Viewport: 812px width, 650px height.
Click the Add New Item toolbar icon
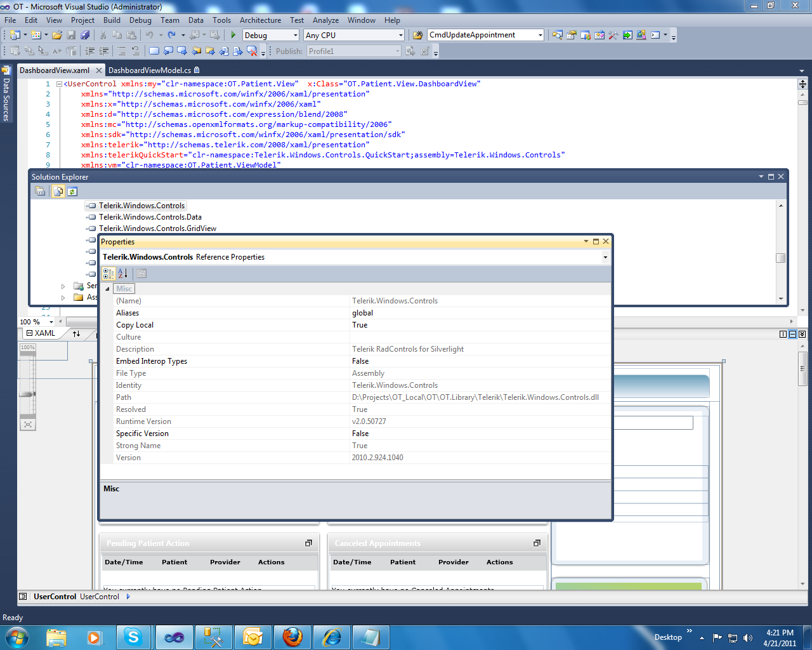pos(36,35)
